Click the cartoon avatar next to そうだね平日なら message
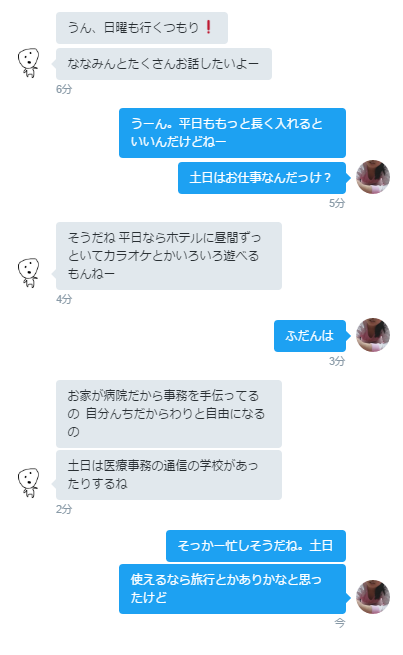This screenshot has width=403, height=655. tap(28, 273)
